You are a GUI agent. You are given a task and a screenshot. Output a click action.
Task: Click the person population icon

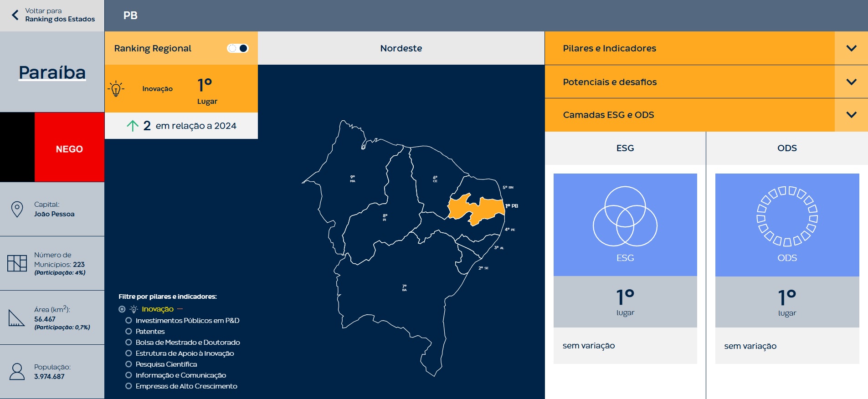(x=17, y=372)
